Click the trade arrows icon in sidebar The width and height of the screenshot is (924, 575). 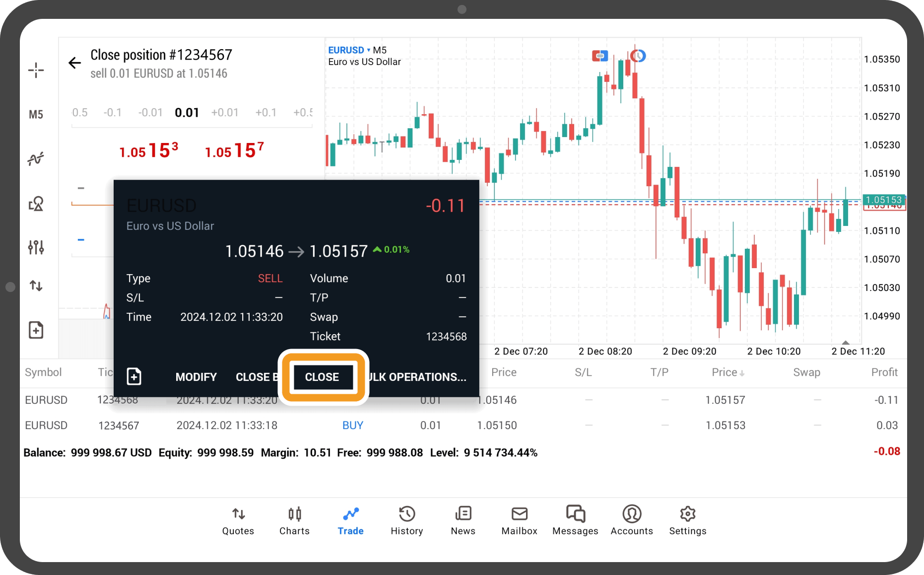pyautogui.click(x=36, y=286)
